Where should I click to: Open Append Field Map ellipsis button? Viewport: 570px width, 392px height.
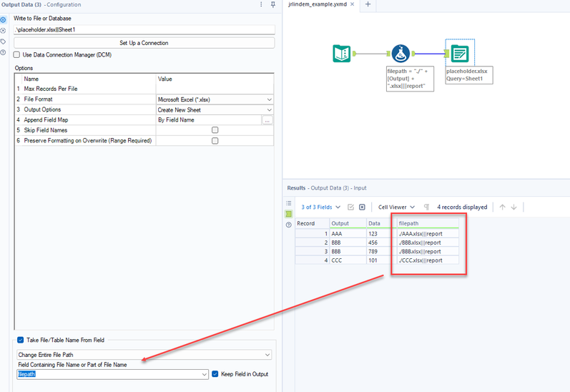pyautogui.click(x=267, y=120)
